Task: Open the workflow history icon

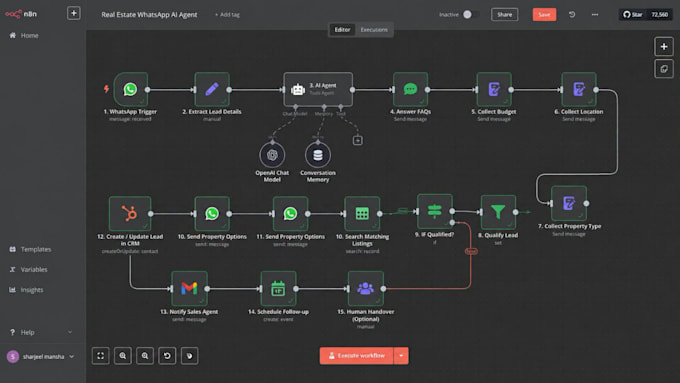Action: point(572,14)
